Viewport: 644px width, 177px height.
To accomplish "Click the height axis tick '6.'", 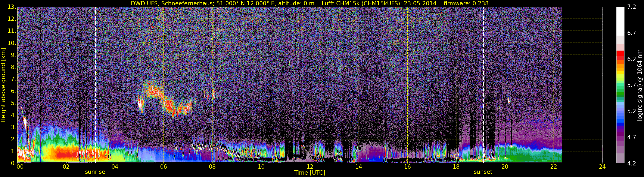I will point(13,91).
